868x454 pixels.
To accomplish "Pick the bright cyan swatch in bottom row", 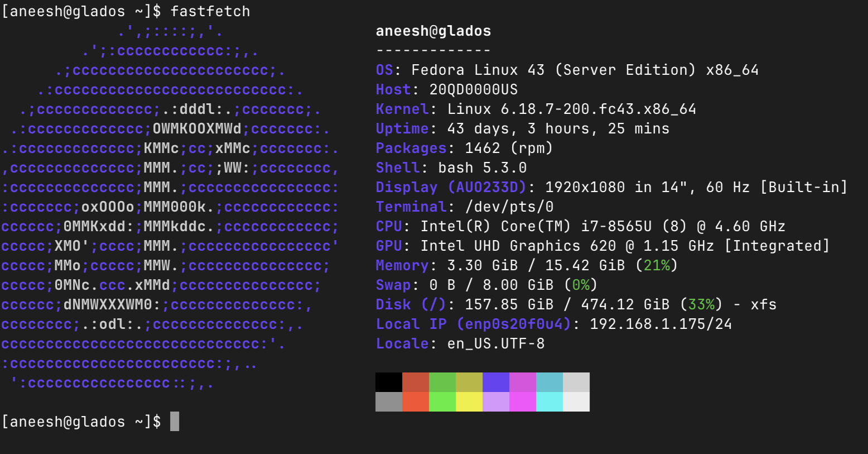I will tap(549, 402).
